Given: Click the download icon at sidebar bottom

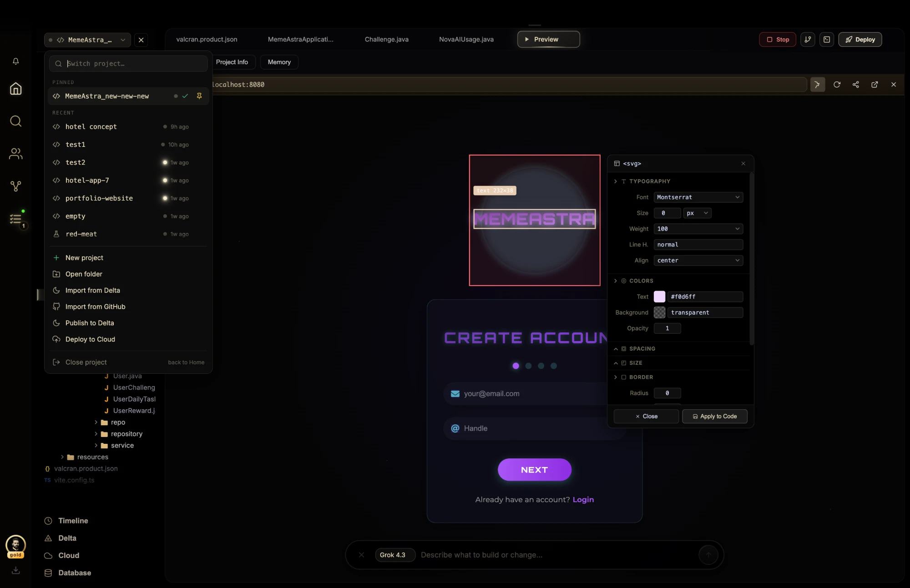Looking at the screenshot, I should pos(16,570).
